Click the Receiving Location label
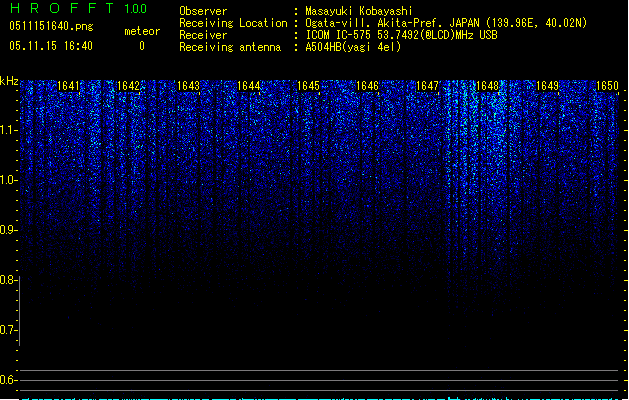This screenshot has height=400, width=629. (x=233, y=23)
